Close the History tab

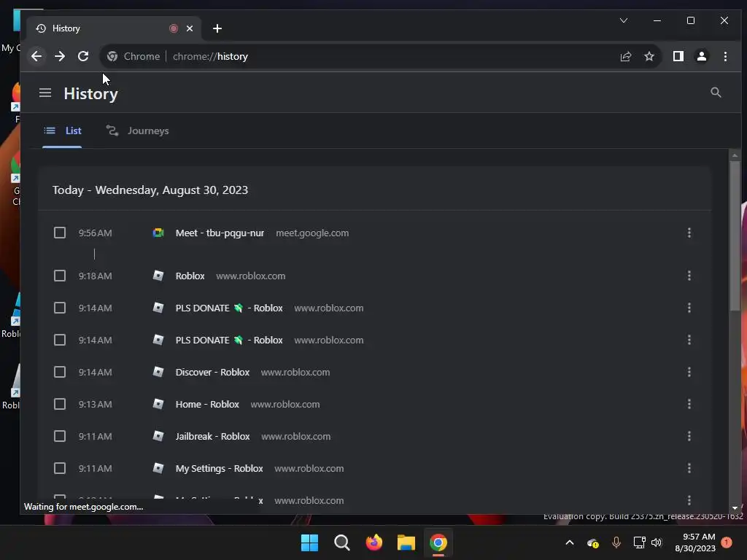190,28
